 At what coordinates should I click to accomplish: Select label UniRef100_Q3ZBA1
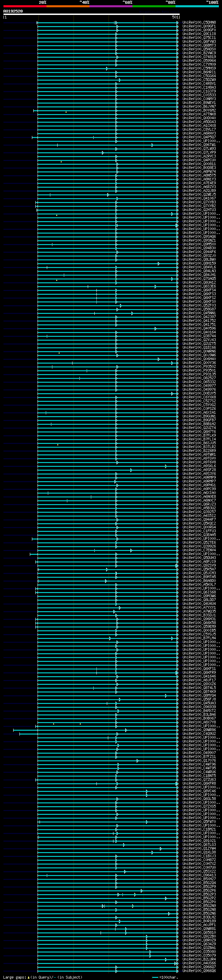(199, 948)
